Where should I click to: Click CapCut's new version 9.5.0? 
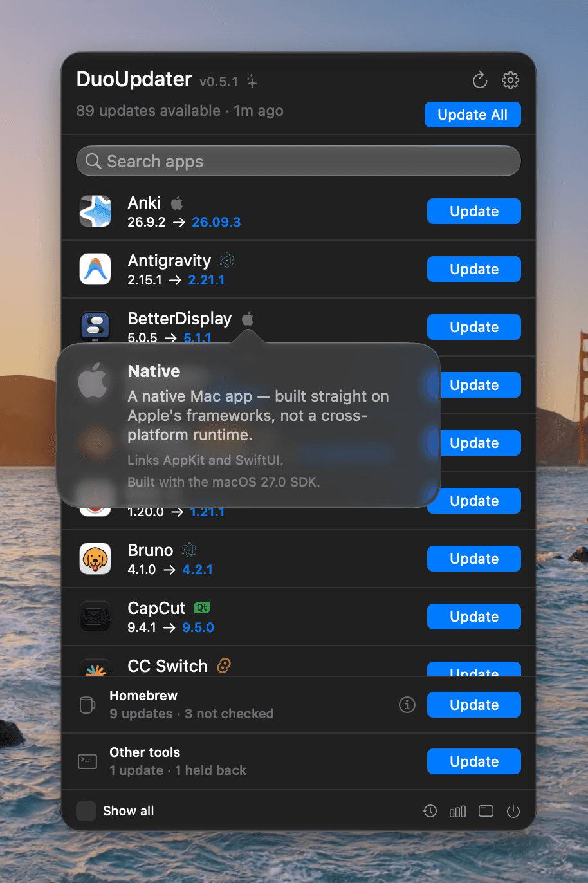coord(198,627)
